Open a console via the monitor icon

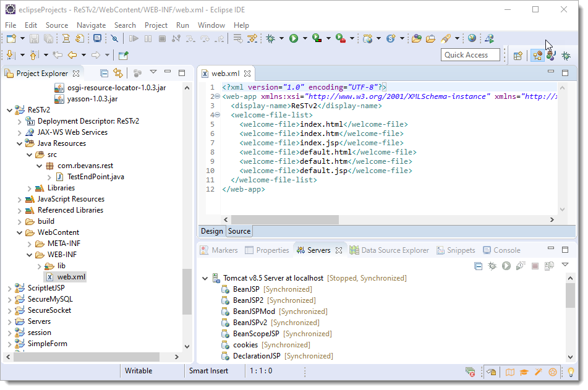tap(97, 38)
